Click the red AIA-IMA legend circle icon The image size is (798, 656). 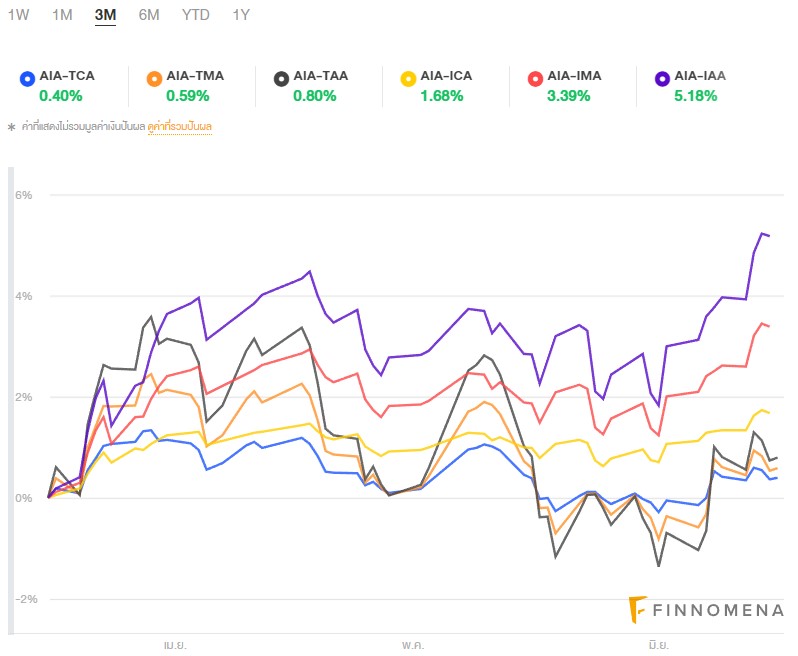coord(535,77)
